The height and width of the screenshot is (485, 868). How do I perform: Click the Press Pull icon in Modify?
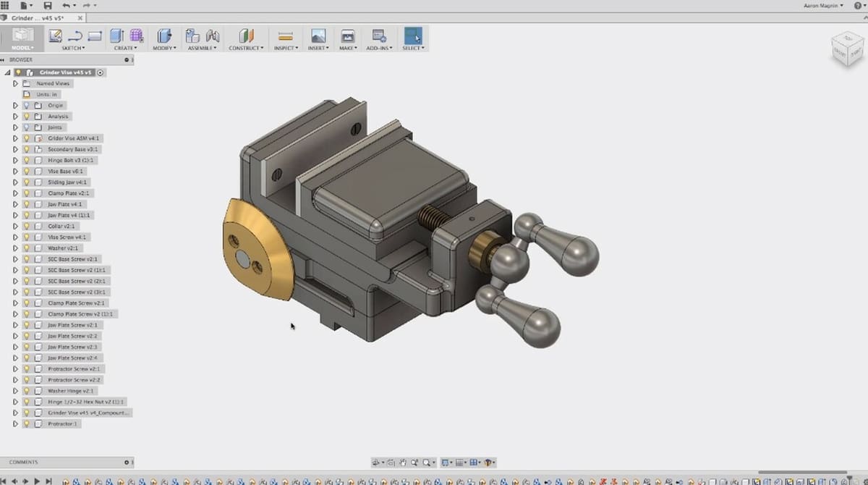tap(164, 35)
